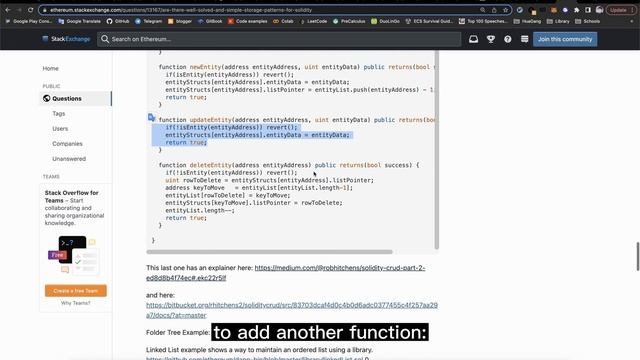
Task: Click the Join this community button
Action: (x=565, y=39)
